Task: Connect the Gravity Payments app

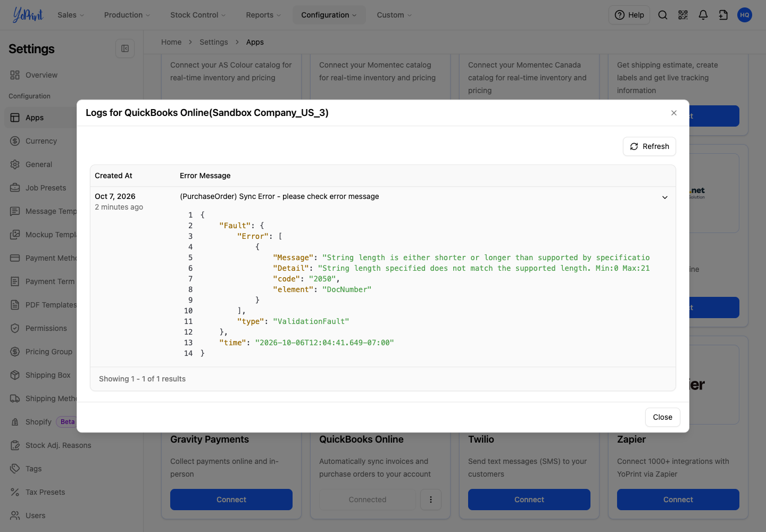Action: 231,500
